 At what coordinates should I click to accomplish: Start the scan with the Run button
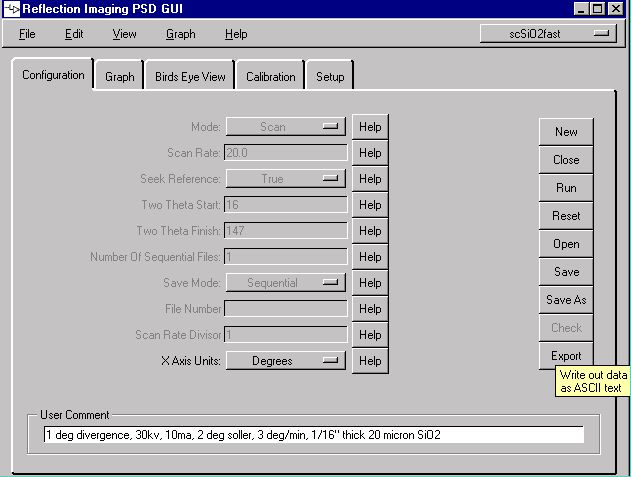[566, 188]
